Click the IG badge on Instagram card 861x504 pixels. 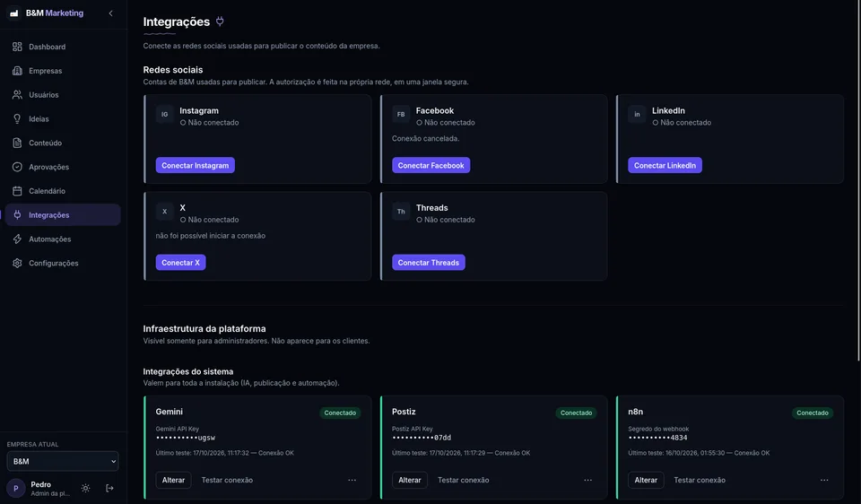click(165, 114)
